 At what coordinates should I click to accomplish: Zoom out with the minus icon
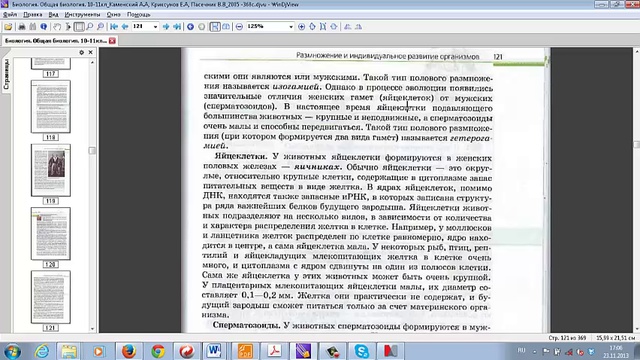tap(239, 27)
